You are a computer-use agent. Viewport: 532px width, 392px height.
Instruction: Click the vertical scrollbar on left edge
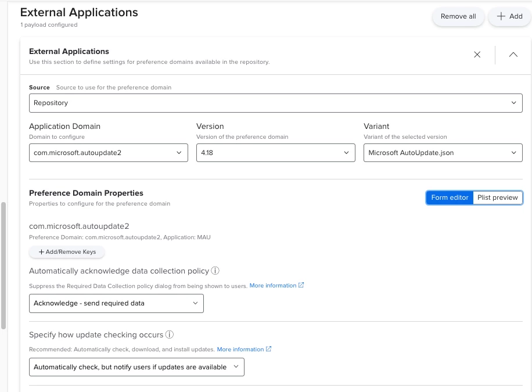tap(3, 265)
